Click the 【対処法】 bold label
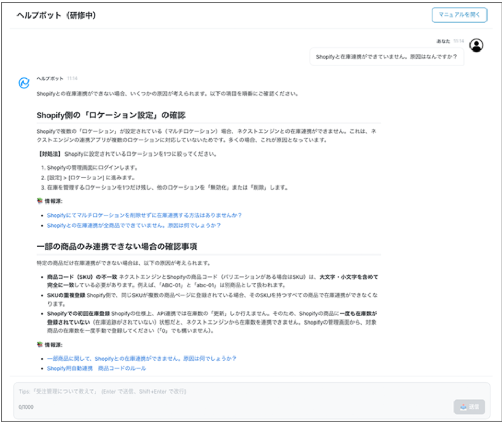 tap(49, 154)
